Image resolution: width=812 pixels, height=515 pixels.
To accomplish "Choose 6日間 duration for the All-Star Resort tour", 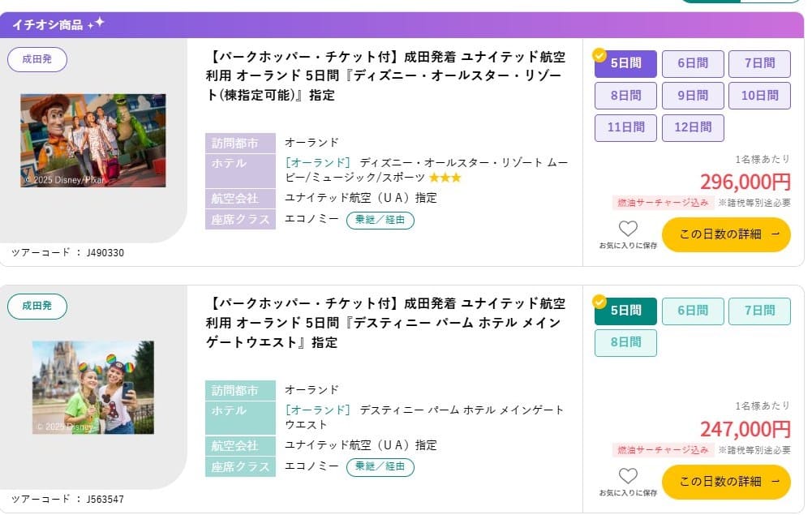I will click(x=693, y=63).
